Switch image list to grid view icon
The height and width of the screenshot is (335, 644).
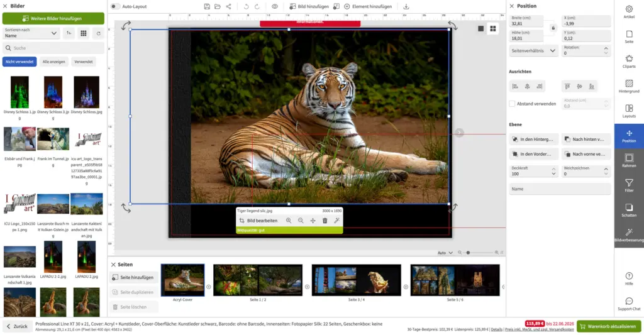click(84, 33)
